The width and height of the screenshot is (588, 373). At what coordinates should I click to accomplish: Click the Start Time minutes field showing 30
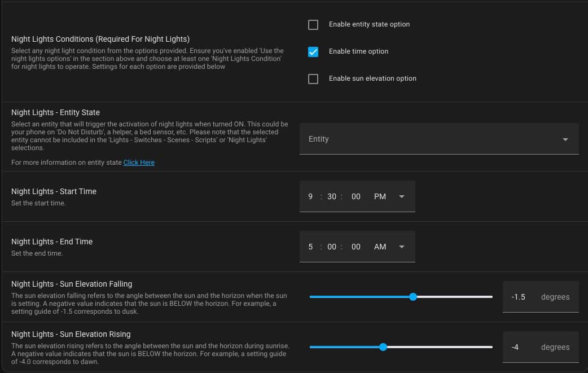click(x=331, y=197)
